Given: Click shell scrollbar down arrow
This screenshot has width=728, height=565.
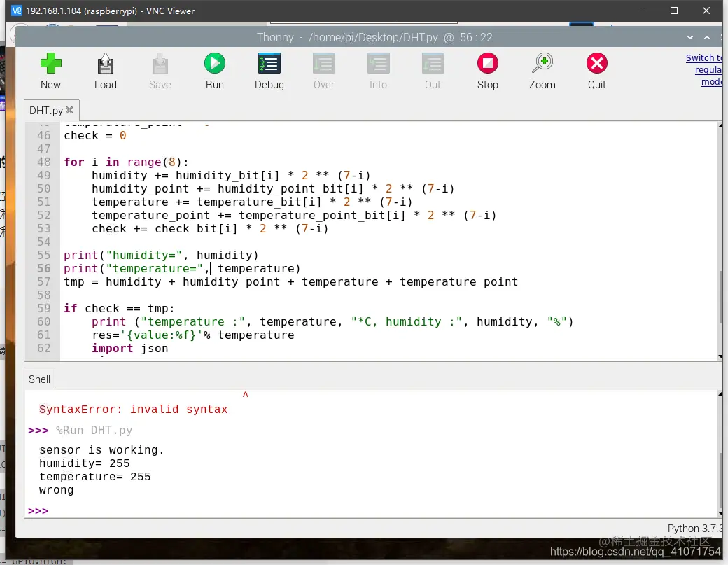Looking at the screenshot, I should click(720, 513).
